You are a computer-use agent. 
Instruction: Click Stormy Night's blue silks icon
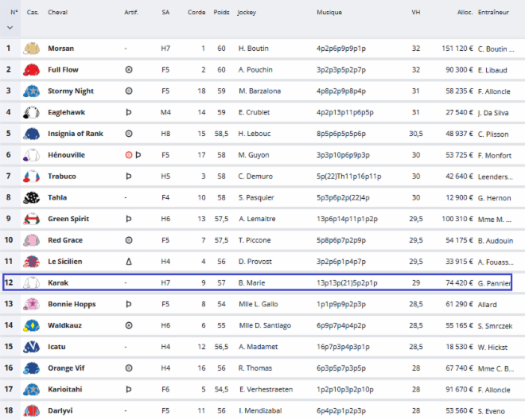(32, 91)
